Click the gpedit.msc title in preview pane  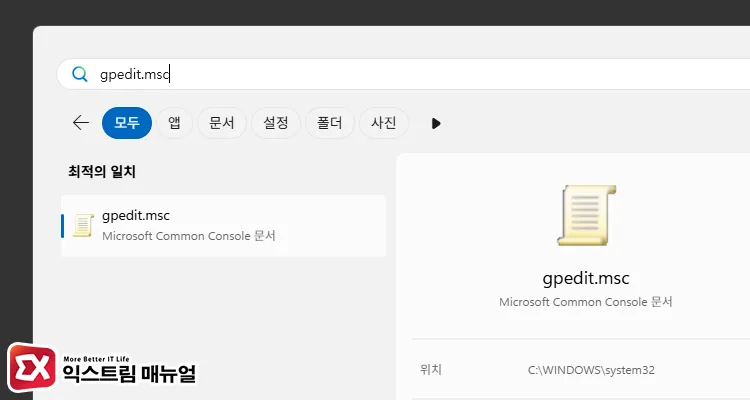coord(586,278)
